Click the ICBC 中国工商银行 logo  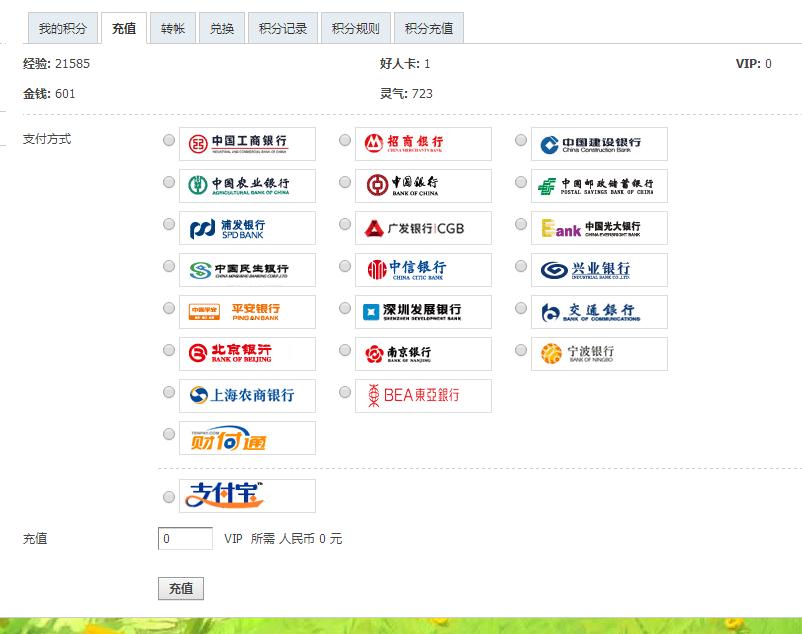247,144
